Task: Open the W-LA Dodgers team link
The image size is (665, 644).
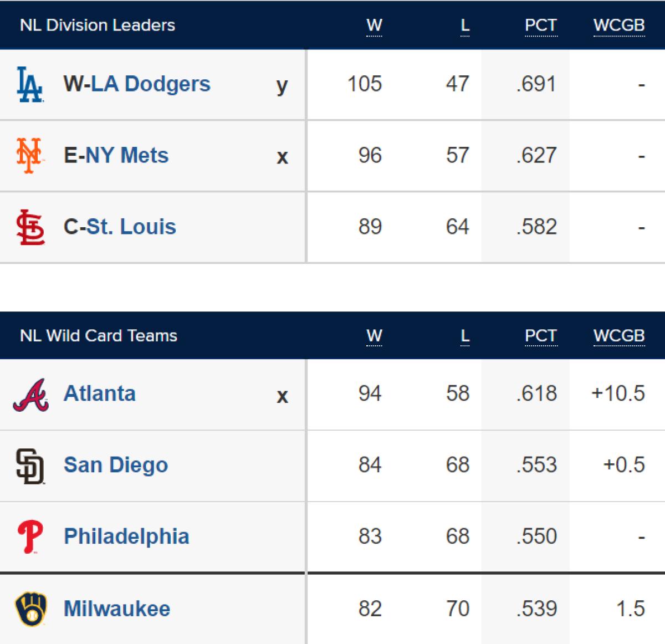Action: coord(137,84)
